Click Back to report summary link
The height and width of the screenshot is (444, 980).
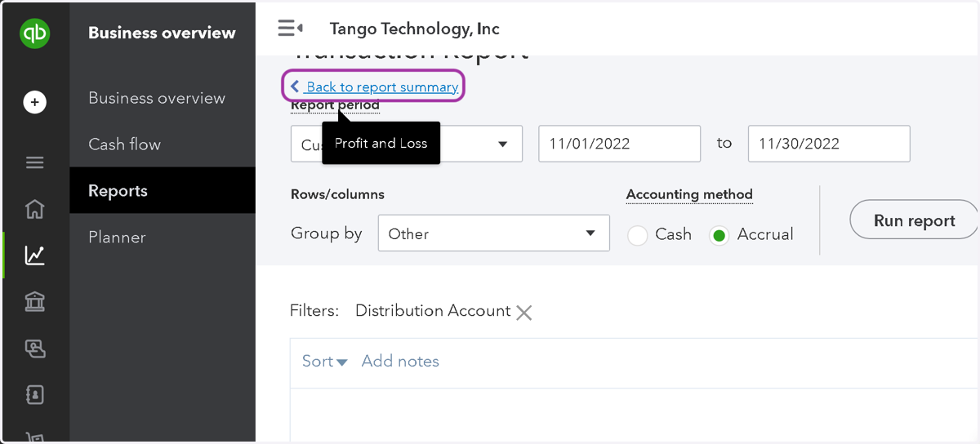tap(374, 87)
